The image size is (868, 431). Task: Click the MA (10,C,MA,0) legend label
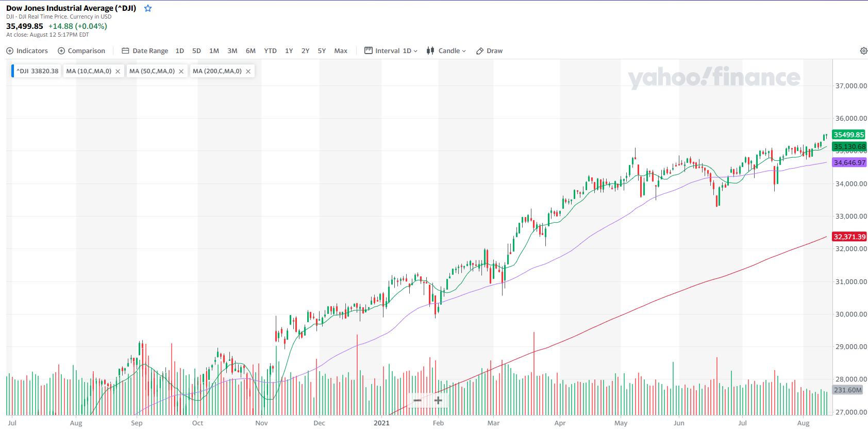point(89,71)
